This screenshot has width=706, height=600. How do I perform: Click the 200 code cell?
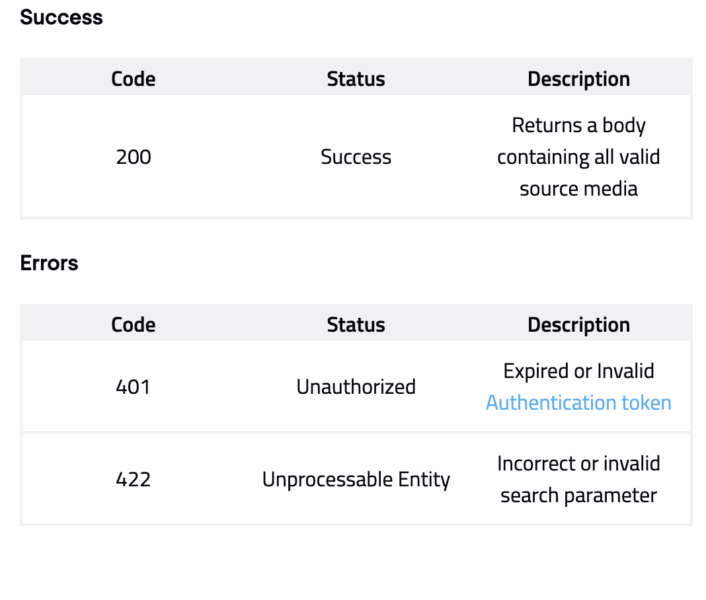[x=133, y=157]
